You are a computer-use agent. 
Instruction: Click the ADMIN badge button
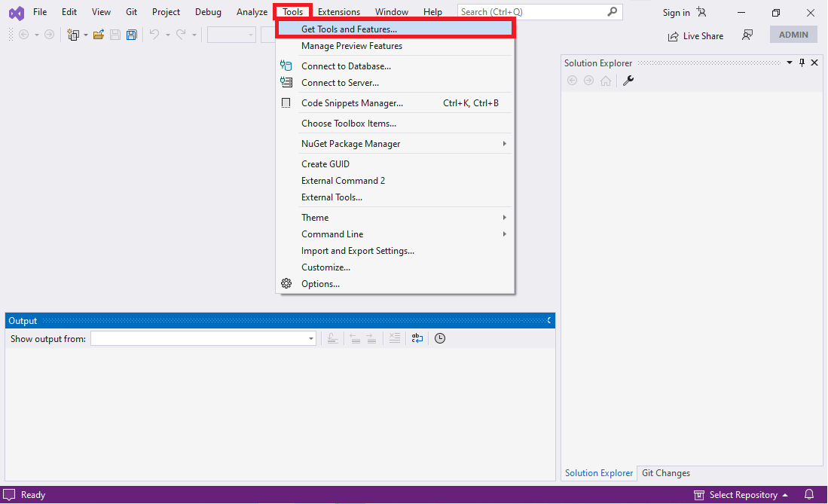(793, 35)
